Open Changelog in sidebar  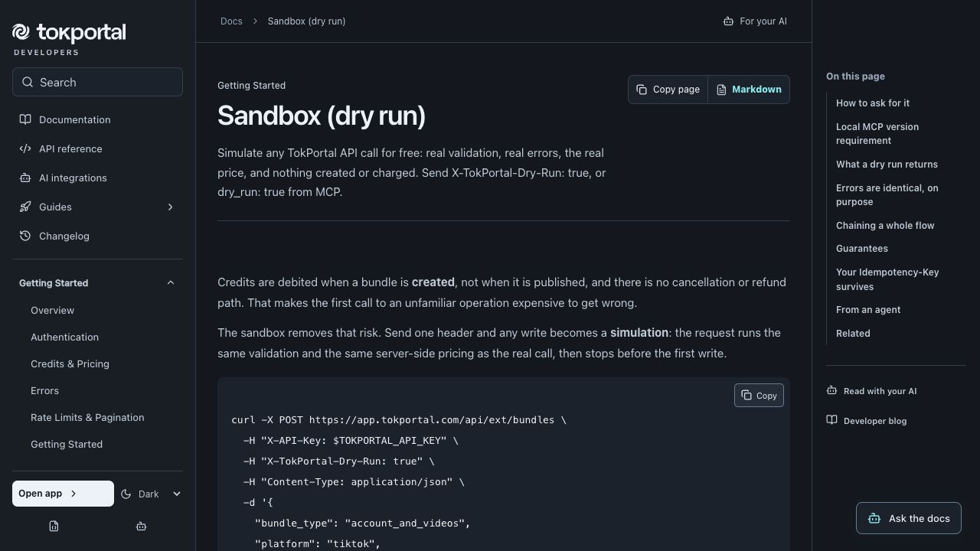click(97, 236)
